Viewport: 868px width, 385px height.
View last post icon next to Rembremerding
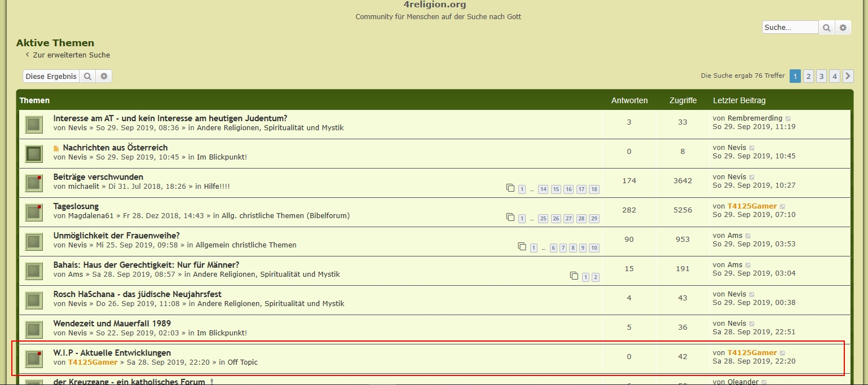click(788, 119)
